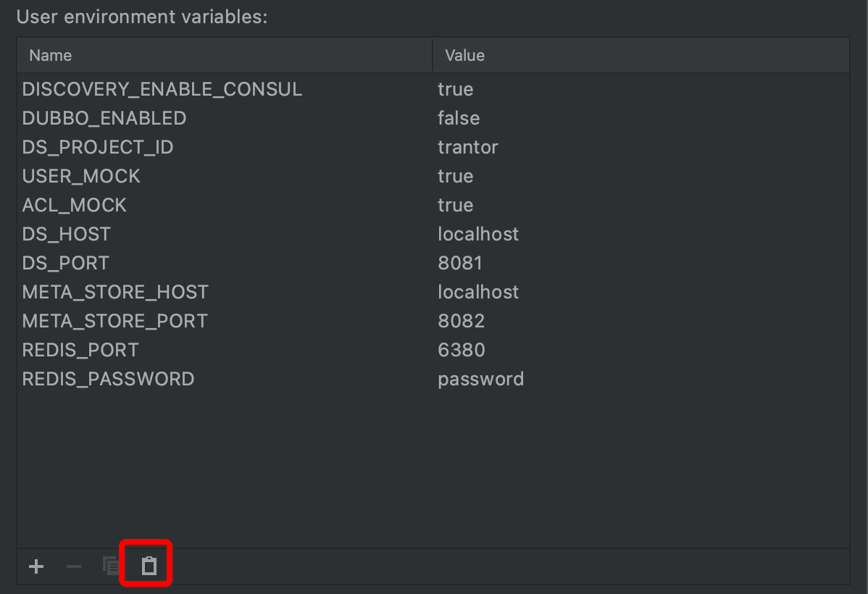This screenshot has height=594, width=868.
Task: Select the META_STORE_HOST variable name
Action: coord(115,292)
